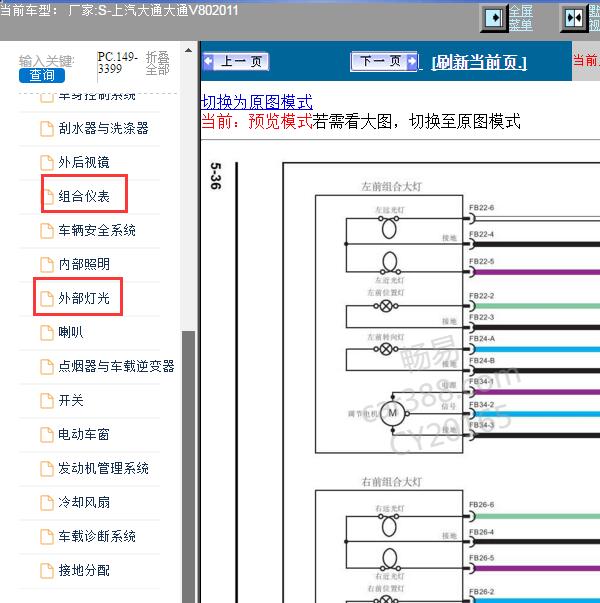Click page icon beside 喇叭
This screenshot has height=603, width=600.
[47, 333]
